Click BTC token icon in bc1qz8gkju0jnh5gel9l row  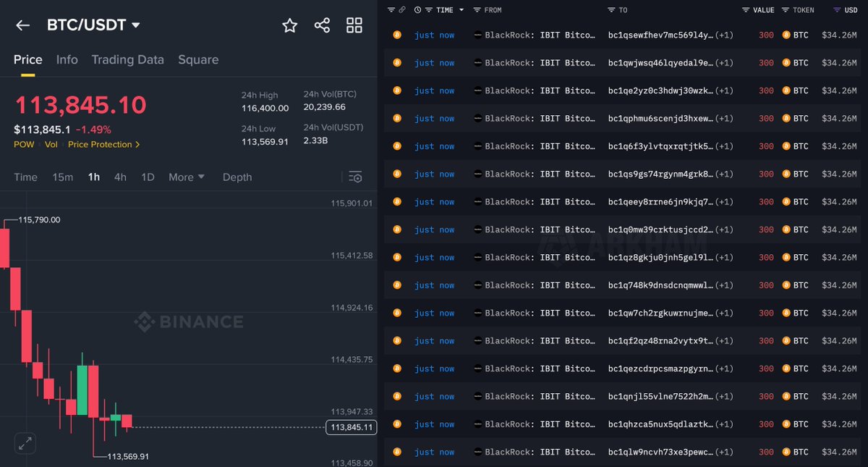pyautogui.click(x=786, y=257)
